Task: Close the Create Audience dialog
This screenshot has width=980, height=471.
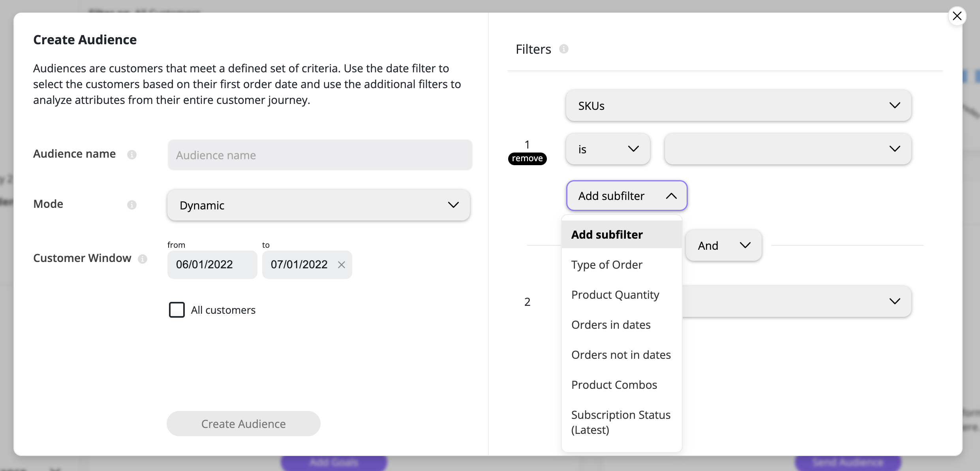Action: click(x=957, y=16)
